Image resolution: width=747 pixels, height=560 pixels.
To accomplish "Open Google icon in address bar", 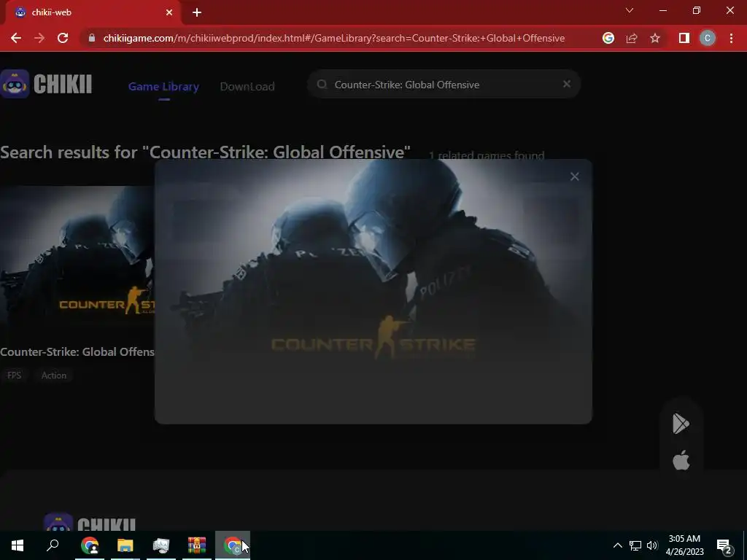I will [x=608, y=38].
